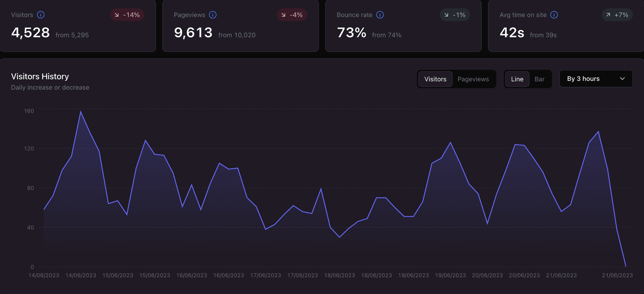
Task: Open the Bounce rate info icon
Action: [380, 15]
